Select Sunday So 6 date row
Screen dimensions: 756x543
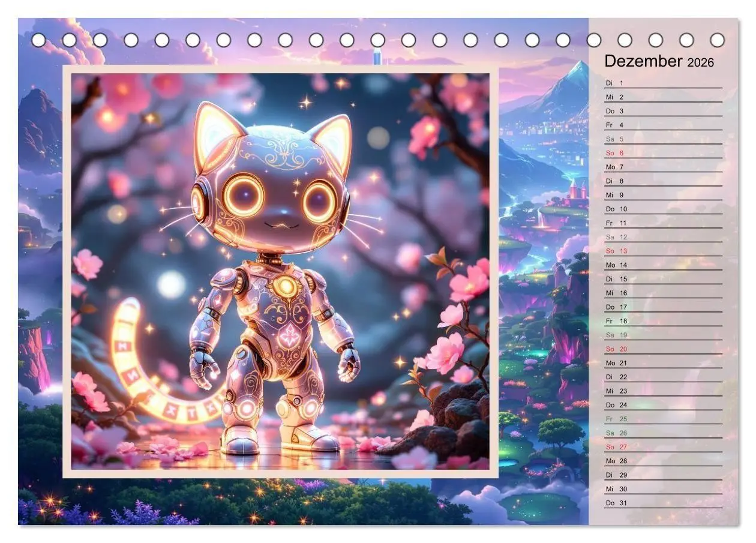[x=663, y=153]
